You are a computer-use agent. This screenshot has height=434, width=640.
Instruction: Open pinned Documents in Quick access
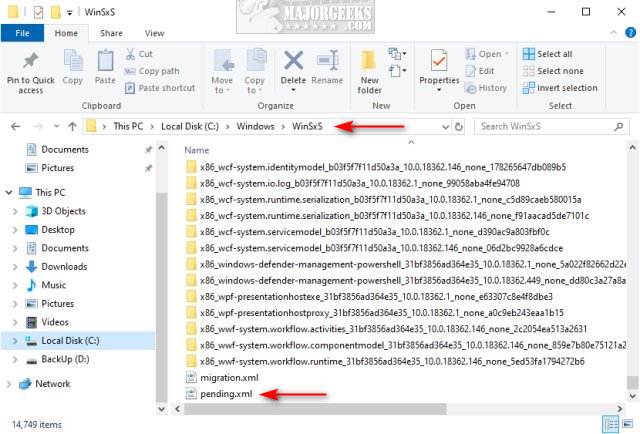(x=65, y=149)
